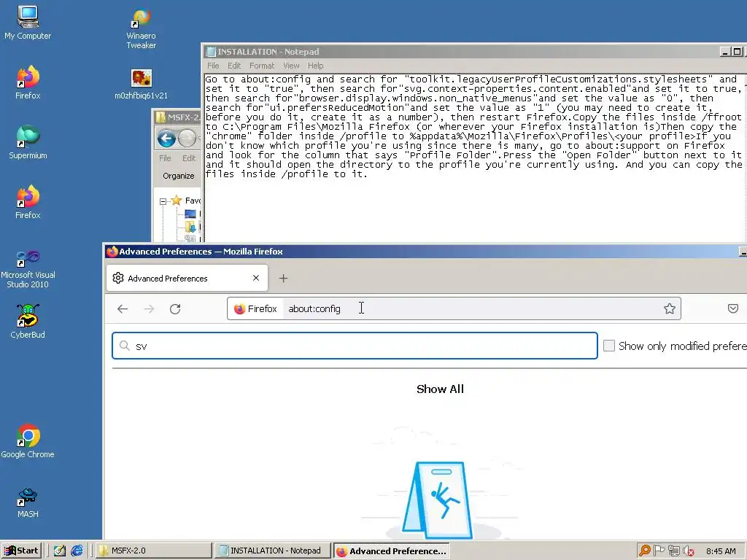
Task: Collapse the Favorites tree node
Action: (x=163, y=201)
